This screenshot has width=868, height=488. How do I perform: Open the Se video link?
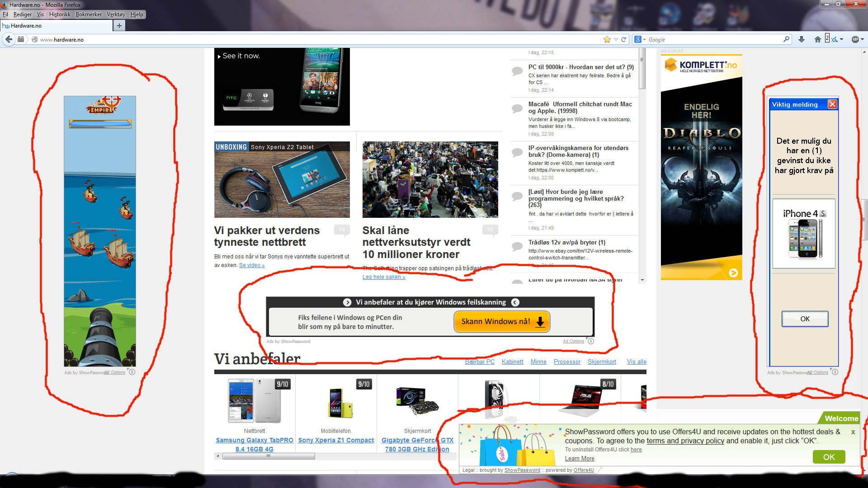pyautogui.click(x=252, y=265)
